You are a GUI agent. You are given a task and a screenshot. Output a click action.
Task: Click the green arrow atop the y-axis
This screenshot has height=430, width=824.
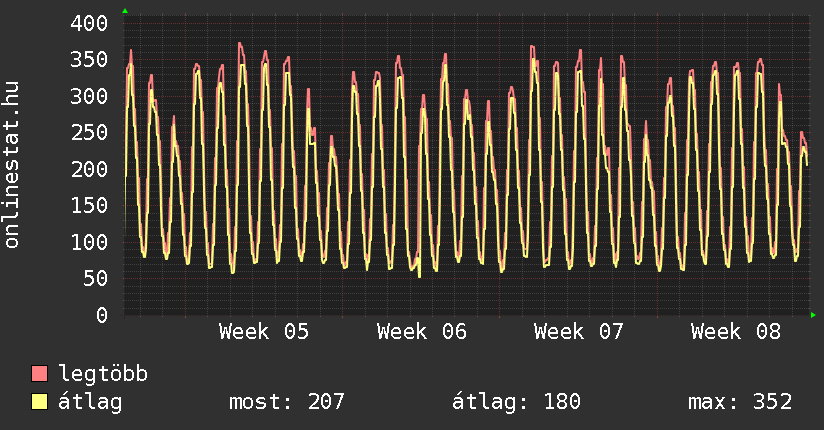pos(125,11)
